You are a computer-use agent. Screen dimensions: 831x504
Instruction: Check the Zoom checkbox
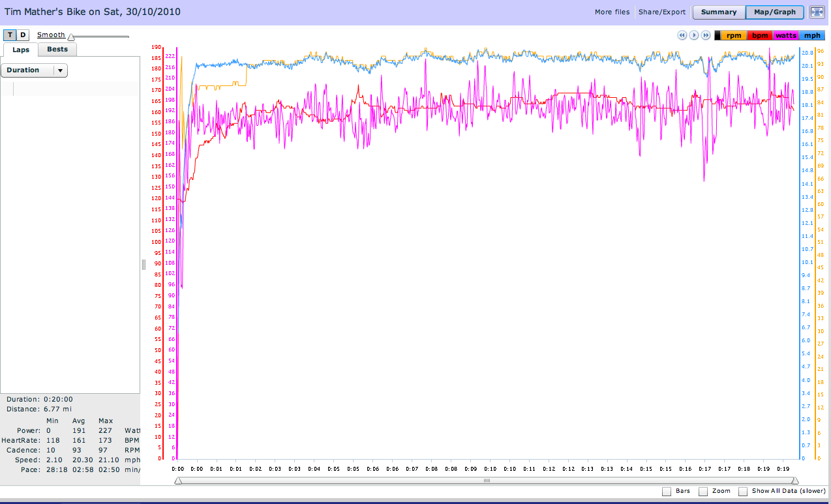703,491
